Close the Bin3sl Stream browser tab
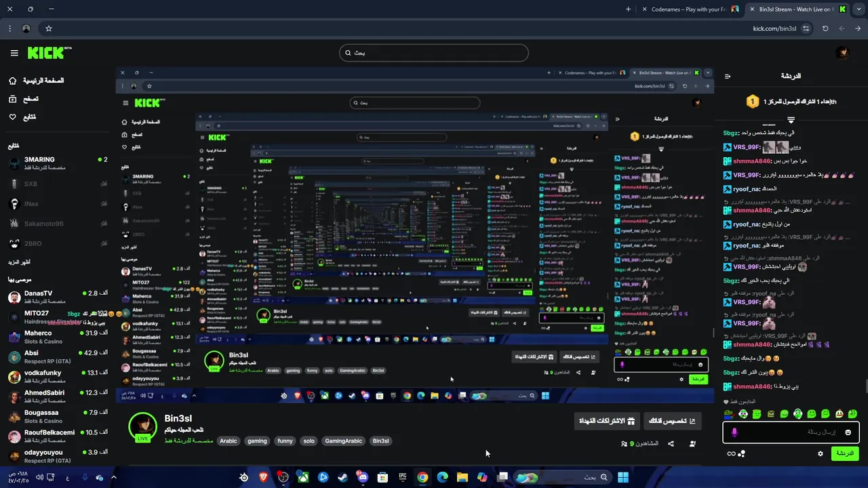 click(751, 9)
